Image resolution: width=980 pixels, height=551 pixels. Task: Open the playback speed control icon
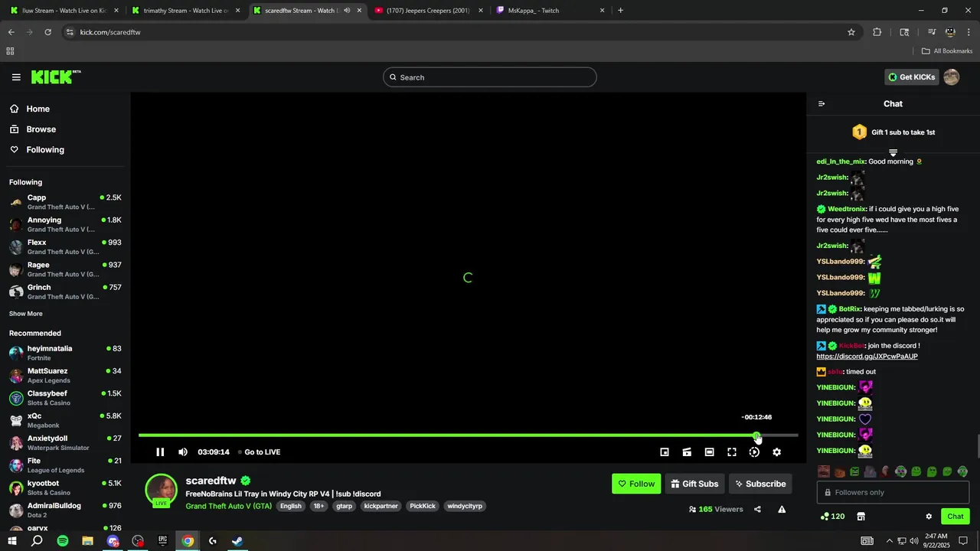(x=754, y=452)
